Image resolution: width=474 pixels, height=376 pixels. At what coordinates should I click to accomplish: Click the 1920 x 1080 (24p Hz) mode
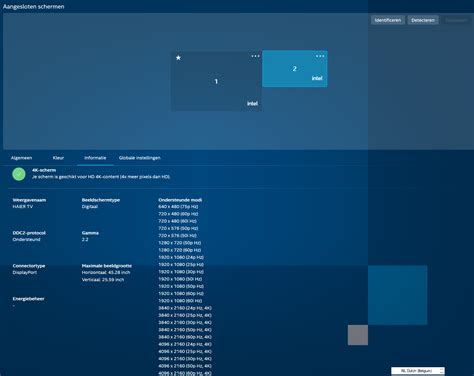181,257
